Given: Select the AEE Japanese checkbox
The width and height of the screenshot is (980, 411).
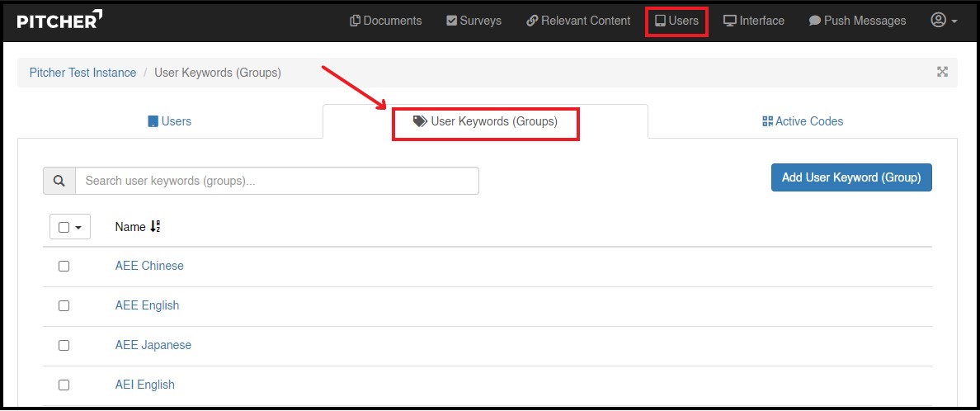Looking at the screenshot, I should click(x=64, y=346).
